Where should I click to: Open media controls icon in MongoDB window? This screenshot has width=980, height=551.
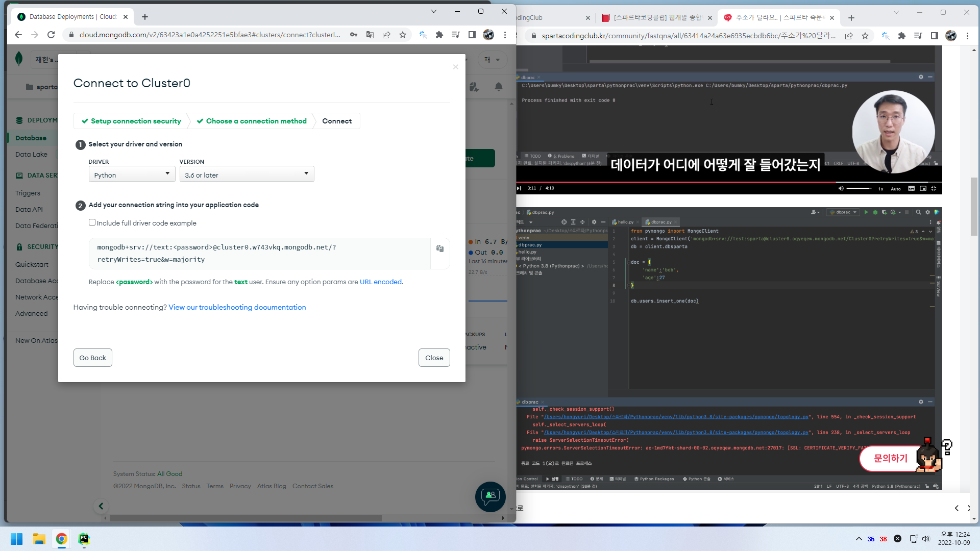tap(456, 35)
